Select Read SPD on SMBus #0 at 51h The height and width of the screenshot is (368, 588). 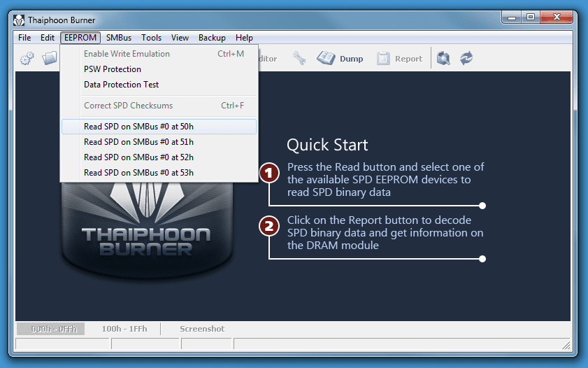tap(159, 142)
